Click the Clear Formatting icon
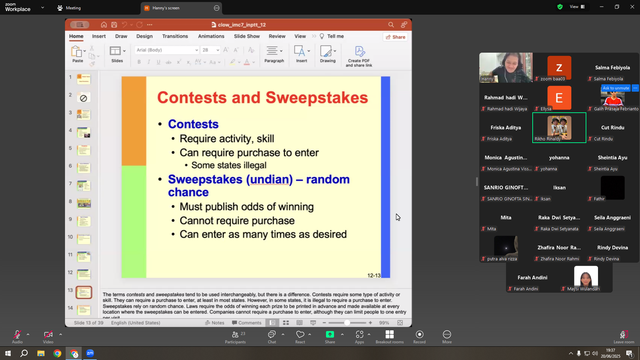The width and height of the screenshot is (640, 360). point(251,50)
